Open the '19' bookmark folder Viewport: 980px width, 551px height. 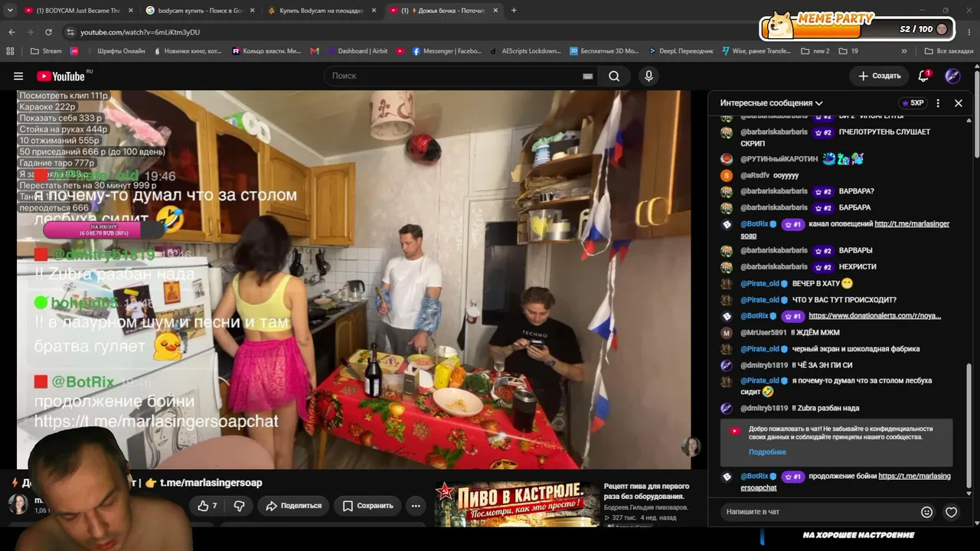pos(848,51)
